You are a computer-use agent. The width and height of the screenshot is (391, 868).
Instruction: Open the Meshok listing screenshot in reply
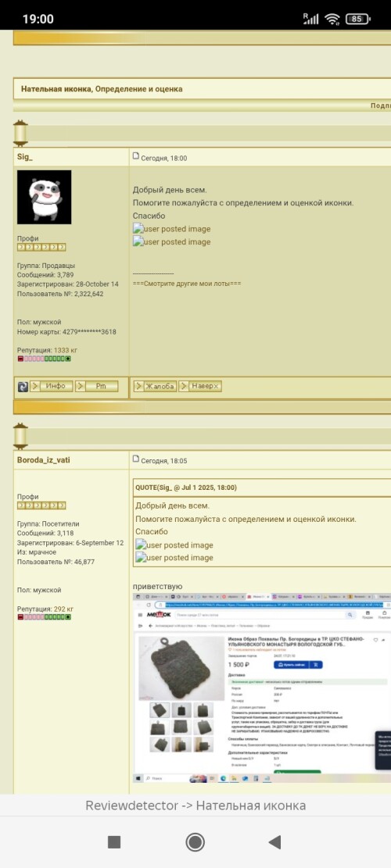(262, 688)
